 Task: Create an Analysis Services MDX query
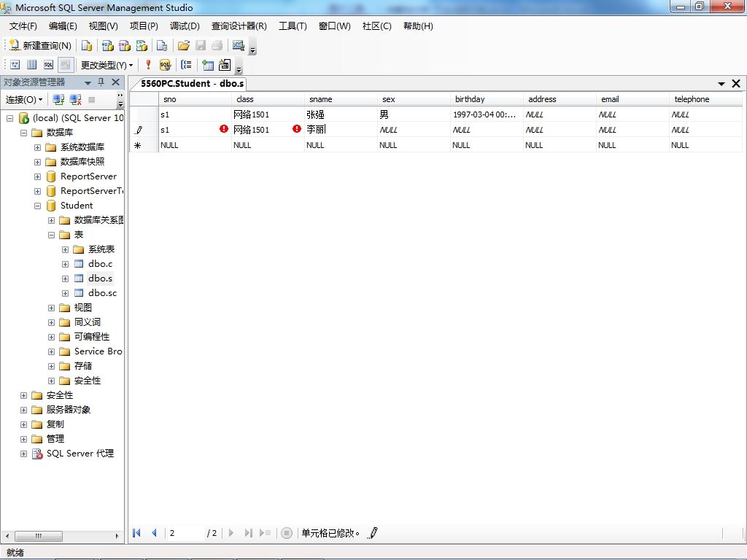[108, 45]
